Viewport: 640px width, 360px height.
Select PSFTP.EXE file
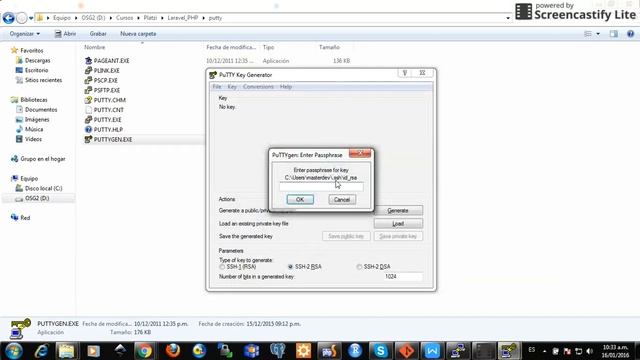coord(107,90)
